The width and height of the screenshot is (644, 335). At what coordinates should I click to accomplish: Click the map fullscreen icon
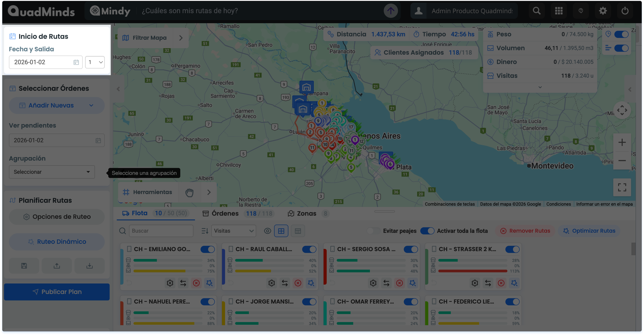(x=622, y=187)
